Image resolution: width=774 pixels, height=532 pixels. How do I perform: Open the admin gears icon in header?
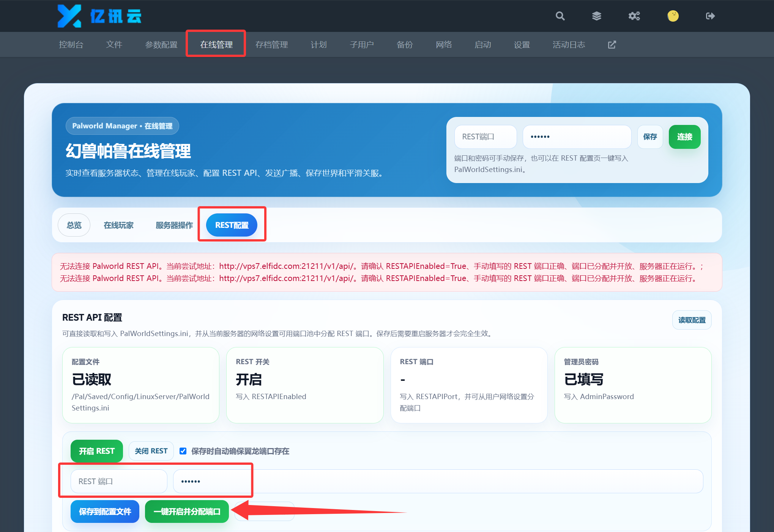(x=634, y=16)
